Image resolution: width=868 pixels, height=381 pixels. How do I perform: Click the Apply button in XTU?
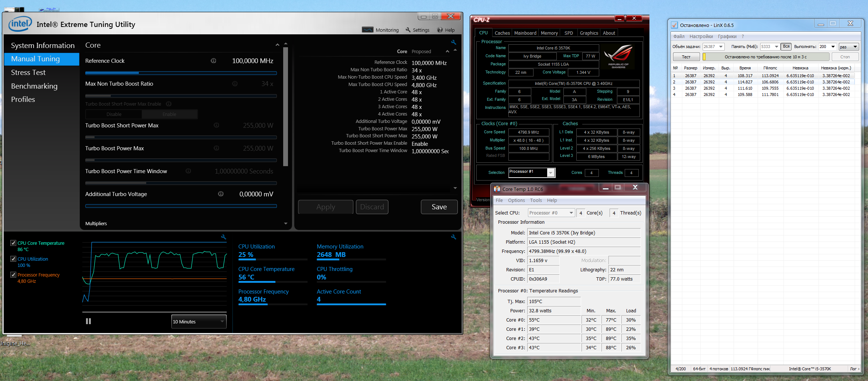point(326,207)
